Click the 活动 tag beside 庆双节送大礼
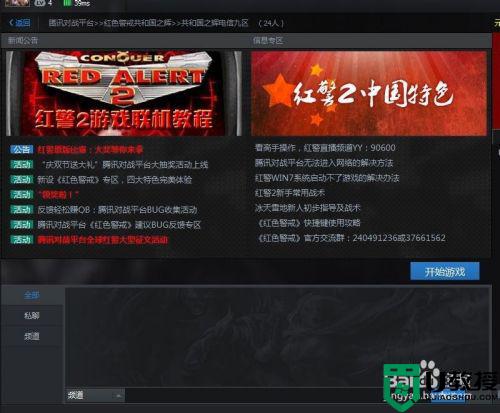 (x=22, y=164)
